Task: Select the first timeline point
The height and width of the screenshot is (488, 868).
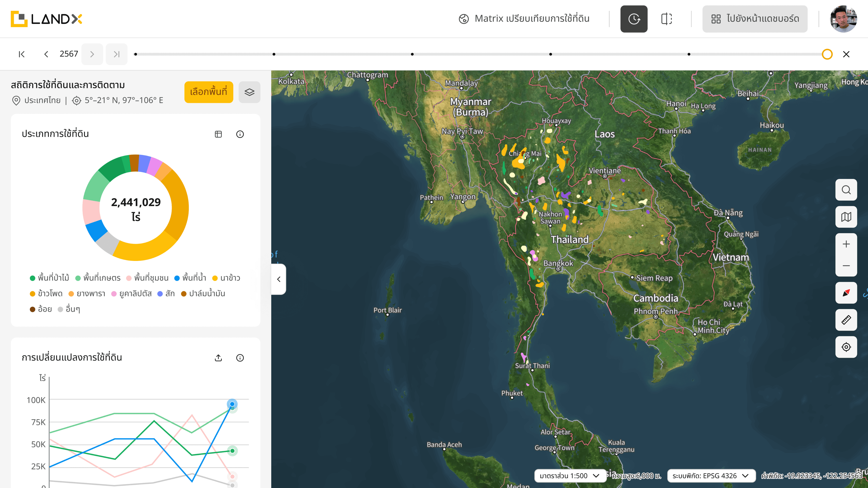Action: click(x=135, y=54)
